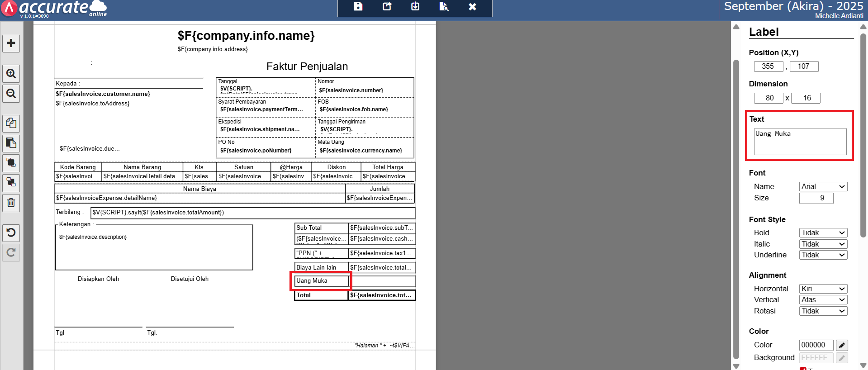This screenshot has height=370, width=868.
Task: Delete selected element with trash icon
Action: 11,203
